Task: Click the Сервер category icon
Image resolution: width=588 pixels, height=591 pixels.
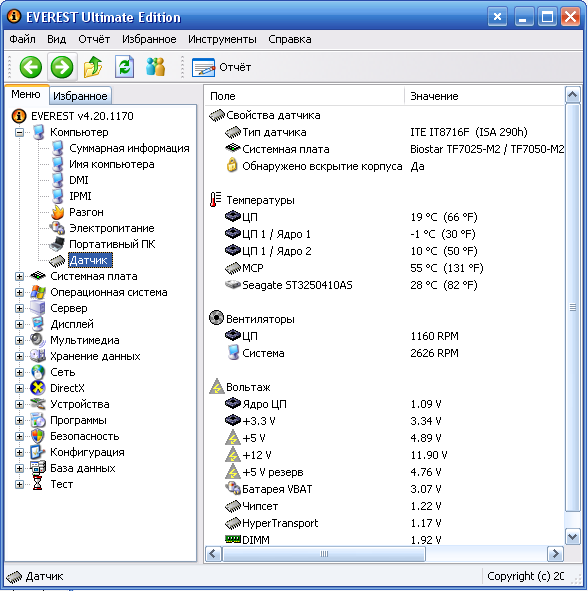Action: click(x=38, y=308)
